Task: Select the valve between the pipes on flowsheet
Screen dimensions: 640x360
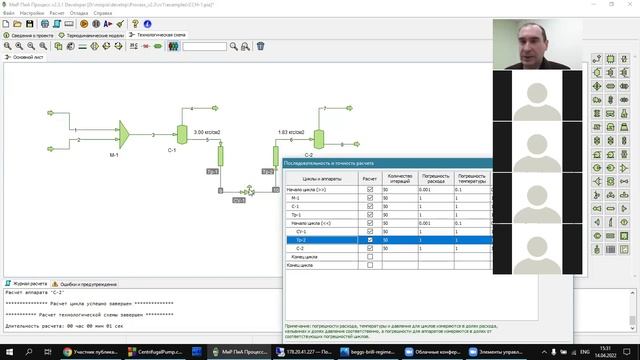Action: [249, 190]
